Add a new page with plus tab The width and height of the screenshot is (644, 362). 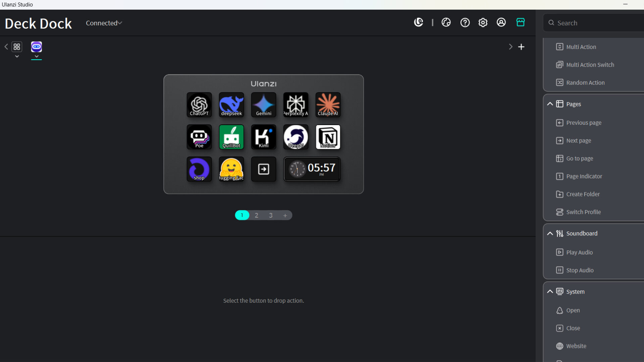coord(285,215)
